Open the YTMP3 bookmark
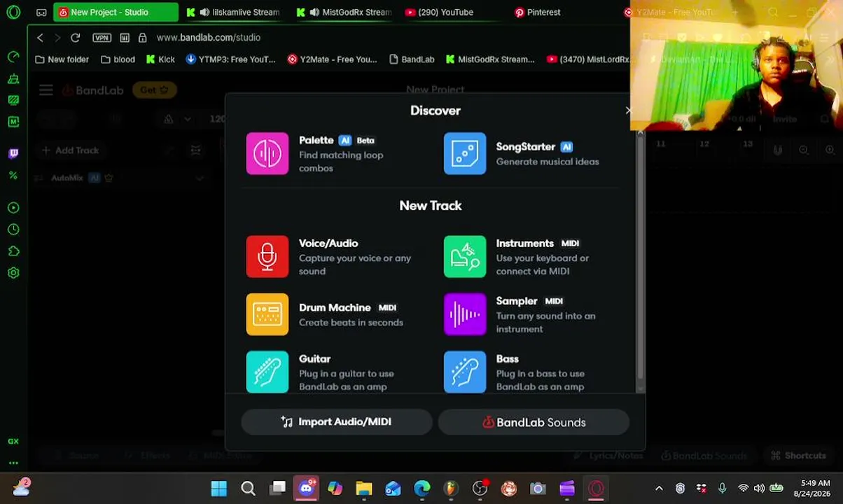Viewport: 843px width, 504px height. point(230,59)
